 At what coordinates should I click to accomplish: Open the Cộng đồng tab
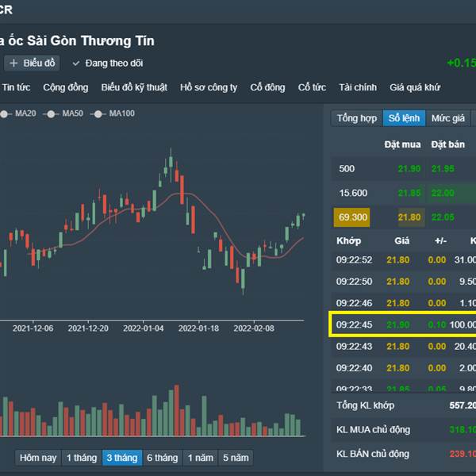pos(66,87)
